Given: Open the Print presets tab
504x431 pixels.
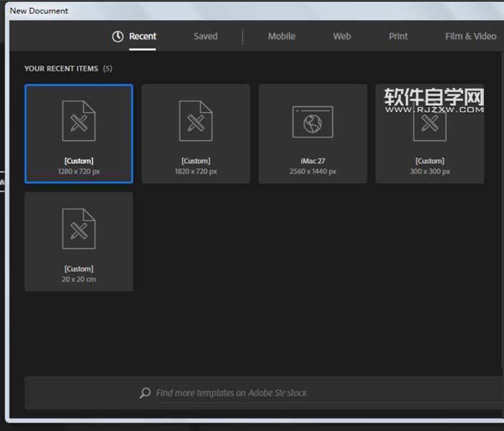Looking at the screenshot, I should coord(398,36).
